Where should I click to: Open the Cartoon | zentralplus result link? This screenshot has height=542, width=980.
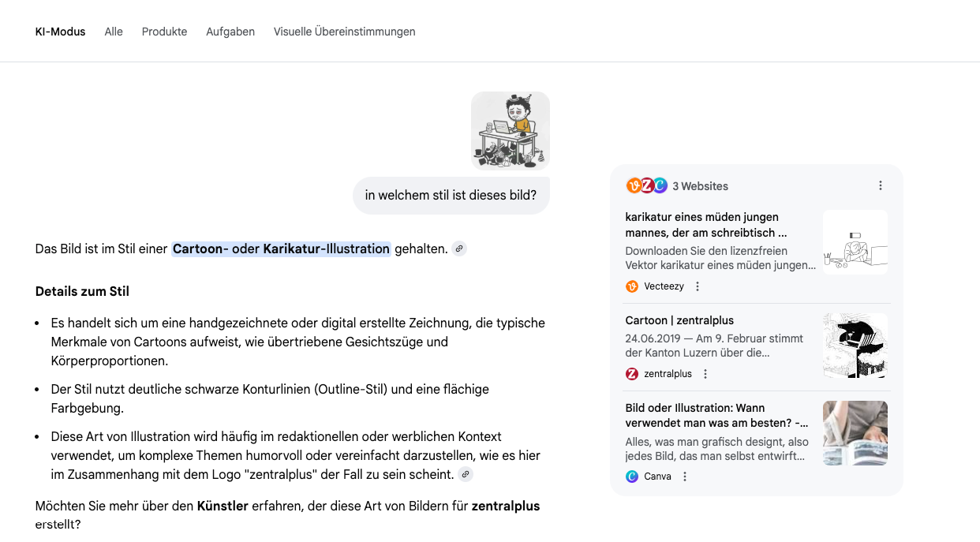pyautogui.click(x=679, y=320)
